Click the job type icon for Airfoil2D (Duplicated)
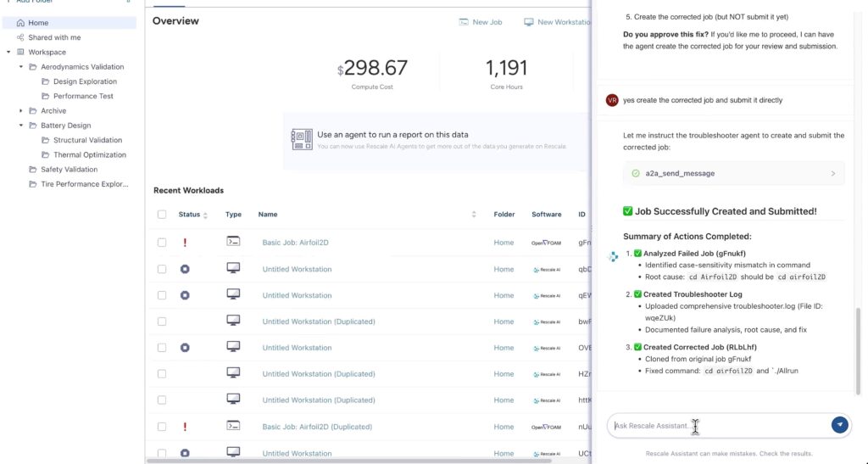Screen dimensions: 868x464 pos(233,426)
